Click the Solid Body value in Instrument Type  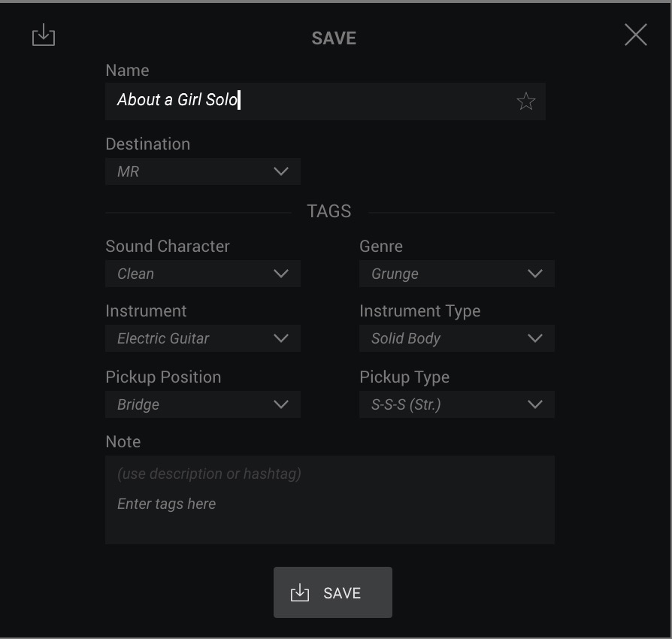406,338
